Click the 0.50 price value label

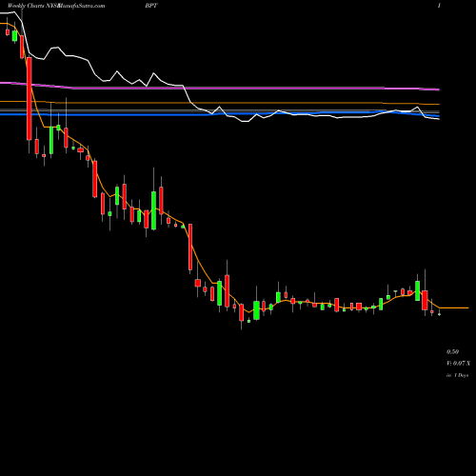[452, 351]
